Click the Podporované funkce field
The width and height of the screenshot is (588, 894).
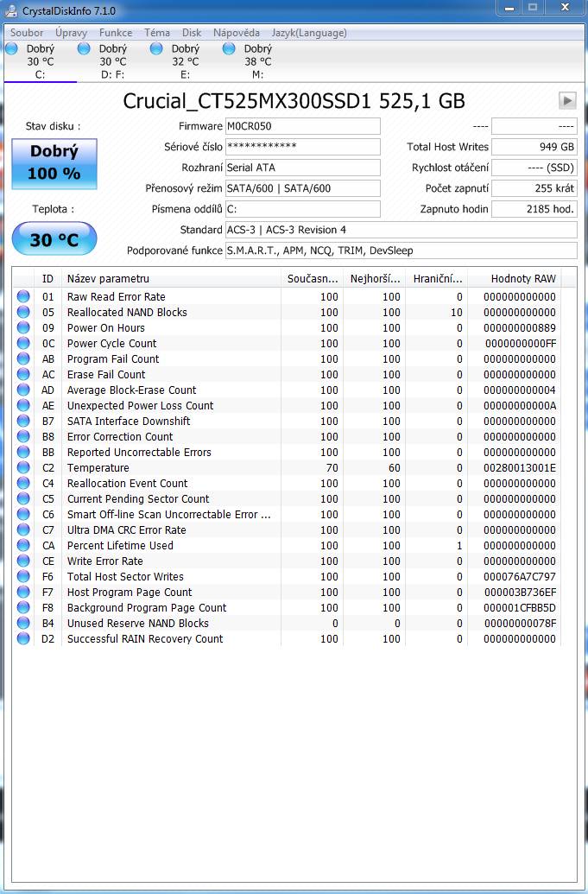tap(401, 250)
